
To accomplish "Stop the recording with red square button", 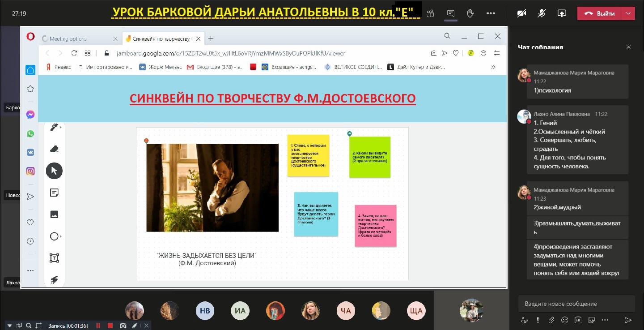I will (110, 326).
